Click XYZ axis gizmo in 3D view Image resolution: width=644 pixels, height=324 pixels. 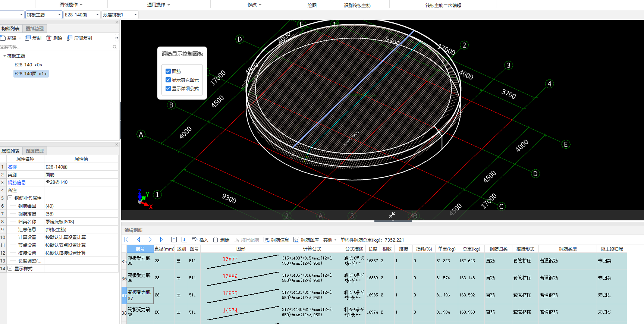144,199
